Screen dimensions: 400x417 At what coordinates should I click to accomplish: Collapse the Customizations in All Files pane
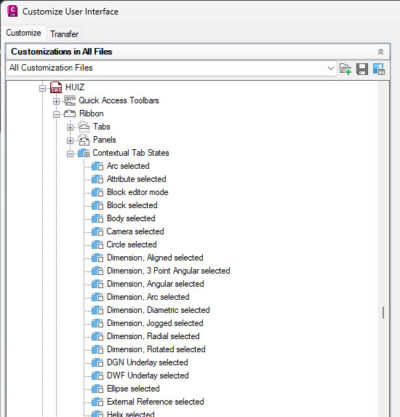(x=380, y=52)
